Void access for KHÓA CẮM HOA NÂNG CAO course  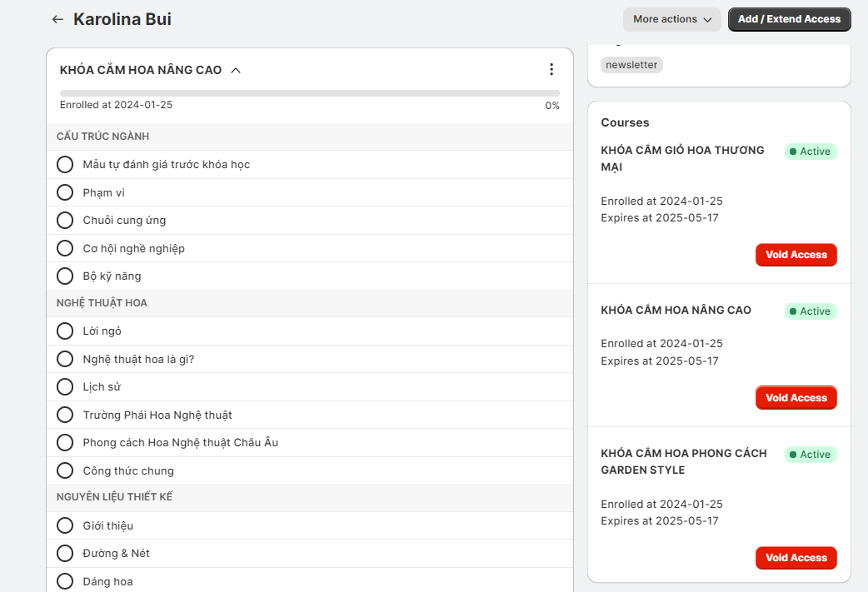pyautogui.click(x=796, y=398)
